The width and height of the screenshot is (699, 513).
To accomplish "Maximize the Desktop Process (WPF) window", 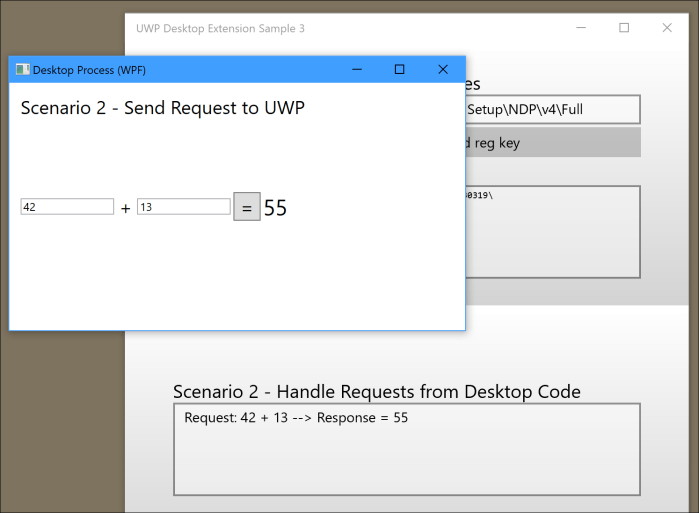I will (x=399, y=70).
